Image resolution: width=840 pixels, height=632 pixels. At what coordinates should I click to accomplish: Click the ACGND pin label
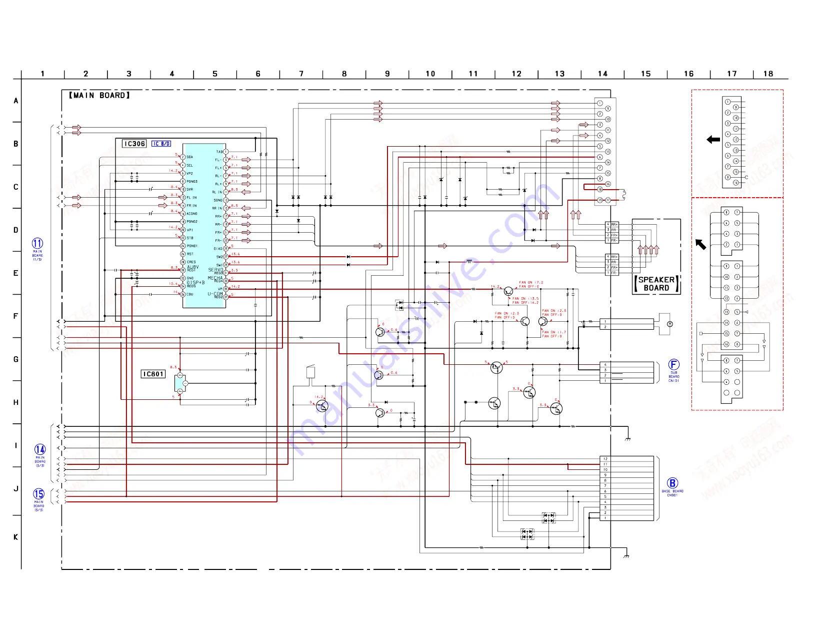tap(192, 214)
